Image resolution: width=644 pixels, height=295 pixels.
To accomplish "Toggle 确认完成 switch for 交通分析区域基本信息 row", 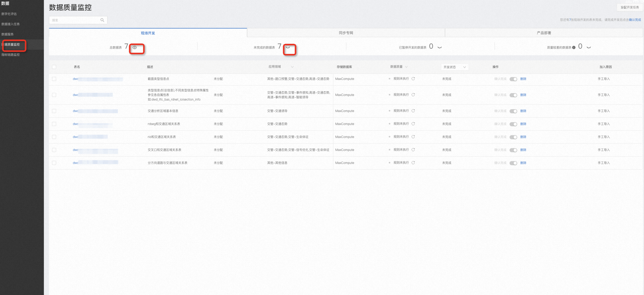I will (513, 111).
